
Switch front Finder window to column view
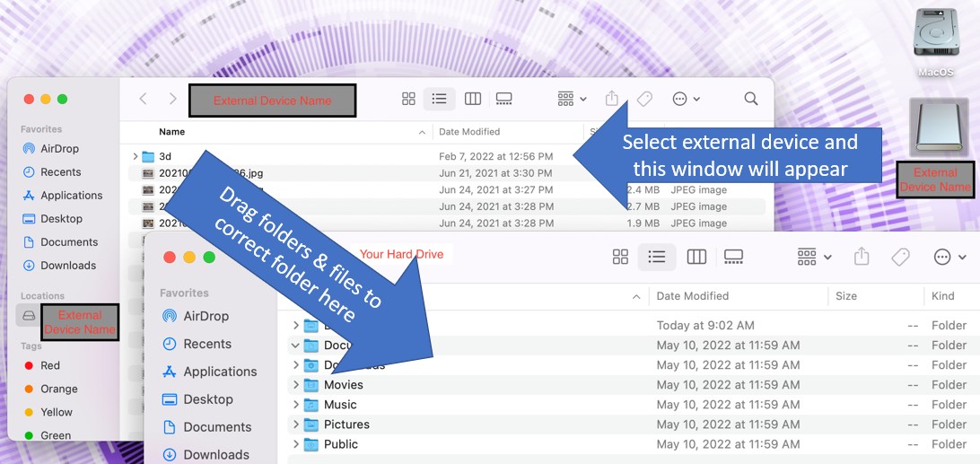[696, 258]
